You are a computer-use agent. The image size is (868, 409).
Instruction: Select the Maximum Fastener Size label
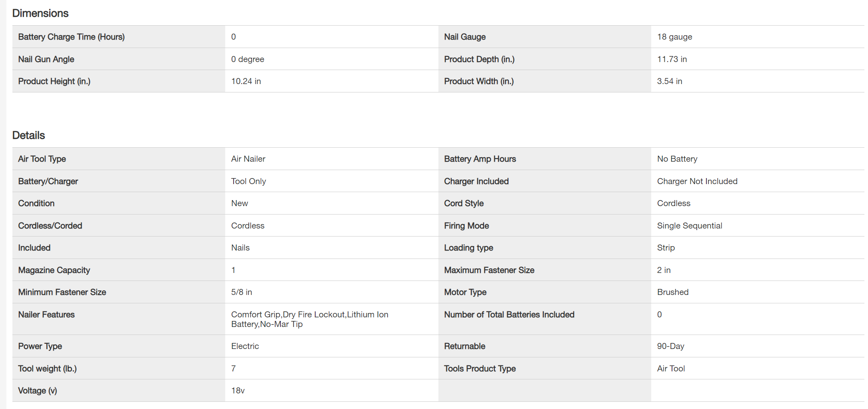[489, 270]
